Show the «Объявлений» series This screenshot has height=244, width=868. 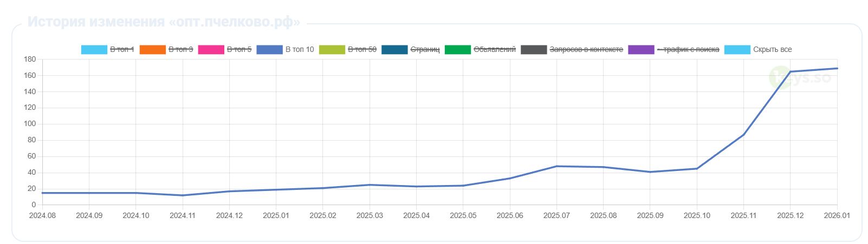[495, 49]
